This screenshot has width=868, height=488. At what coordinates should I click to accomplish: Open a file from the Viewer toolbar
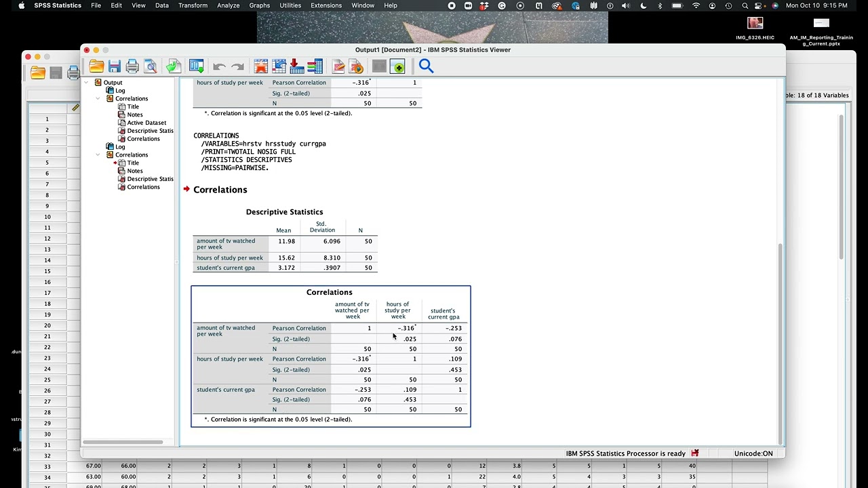coord(96,66)
